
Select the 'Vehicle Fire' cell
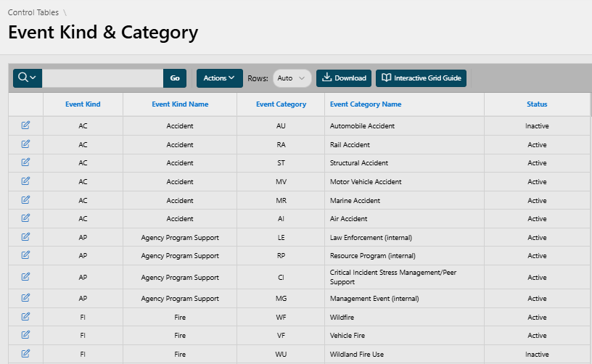[x=404, y=336]
